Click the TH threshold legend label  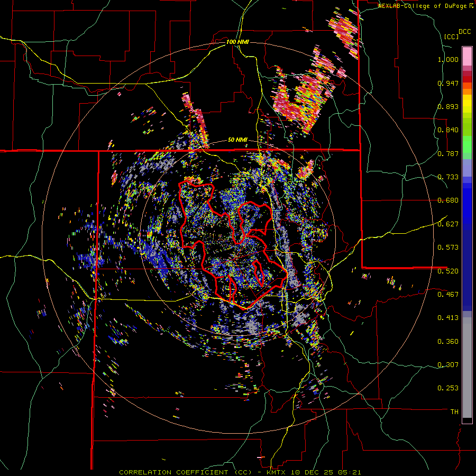click(x=454, y=411)
